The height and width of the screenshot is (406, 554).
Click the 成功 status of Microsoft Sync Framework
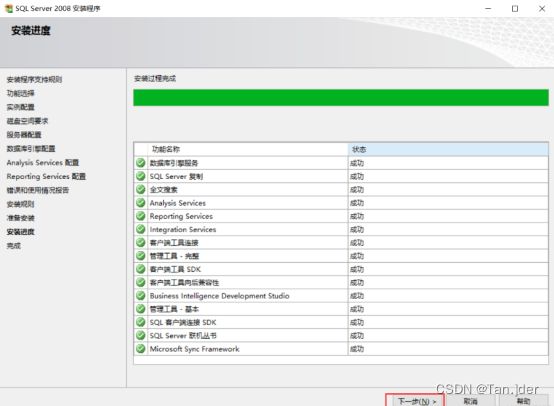357,349
